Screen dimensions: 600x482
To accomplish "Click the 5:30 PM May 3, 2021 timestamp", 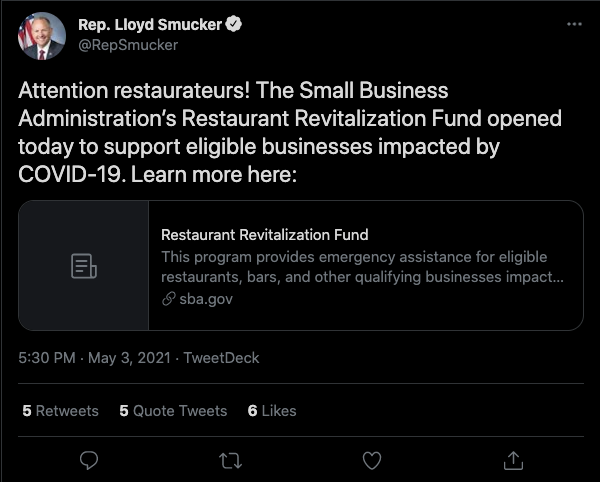I will pos(95,358).
